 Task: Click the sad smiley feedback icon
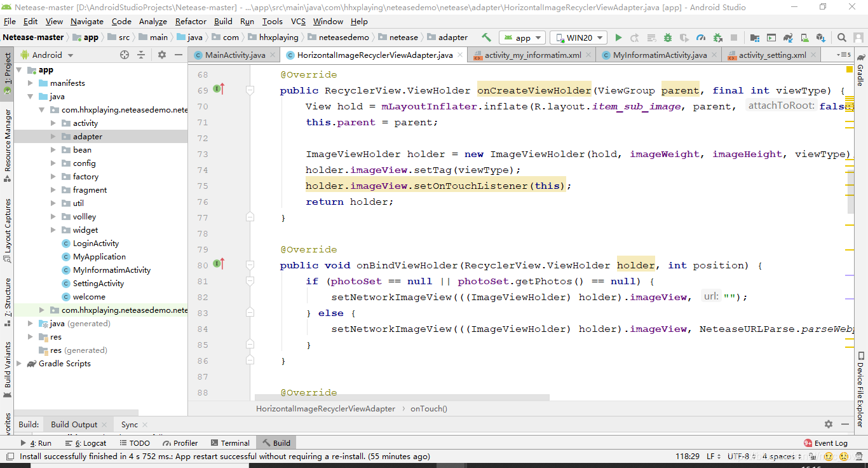pos(844,457)
